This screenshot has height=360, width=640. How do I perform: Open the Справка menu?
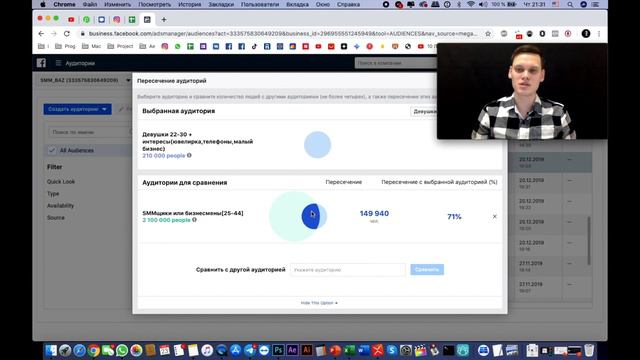tap(348, 4)
